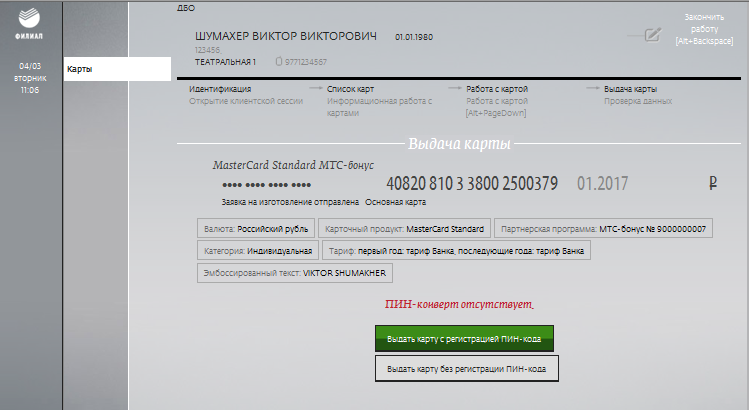Click the Выдача карты section heading
749x410 pixels.
click(460, 143)
